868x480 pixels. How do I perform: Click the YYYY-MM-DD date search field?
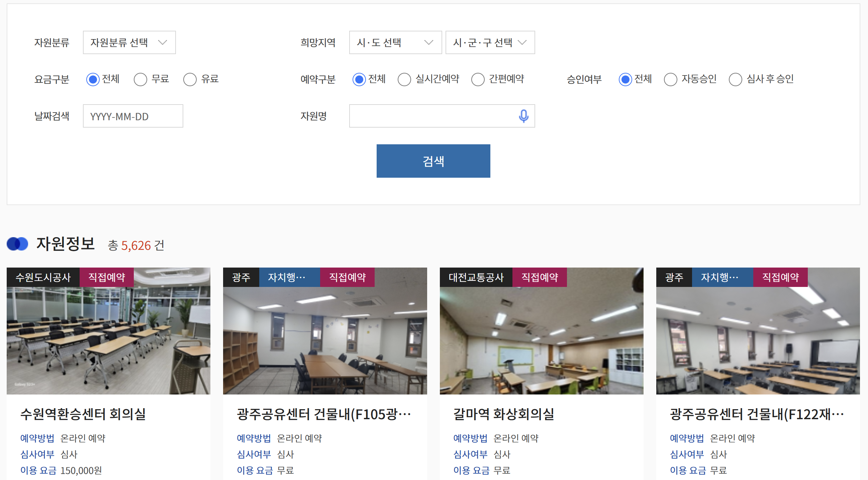133,116
